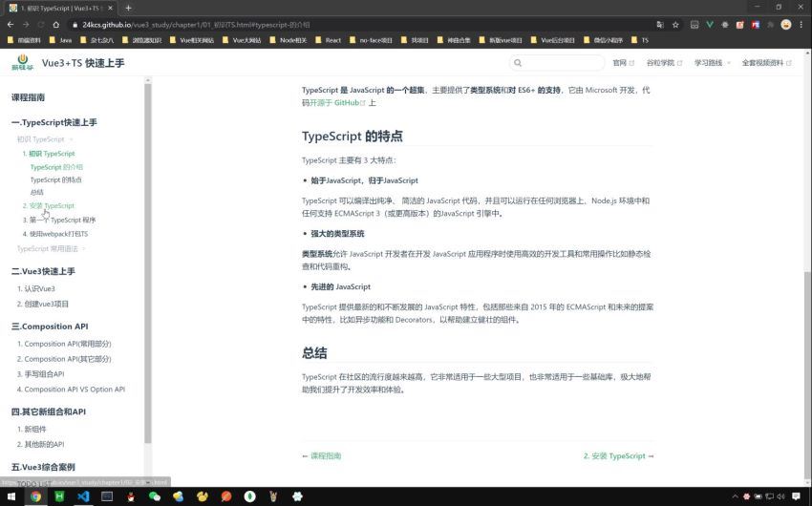Open a new browser tab with plus button

point(128,8)
